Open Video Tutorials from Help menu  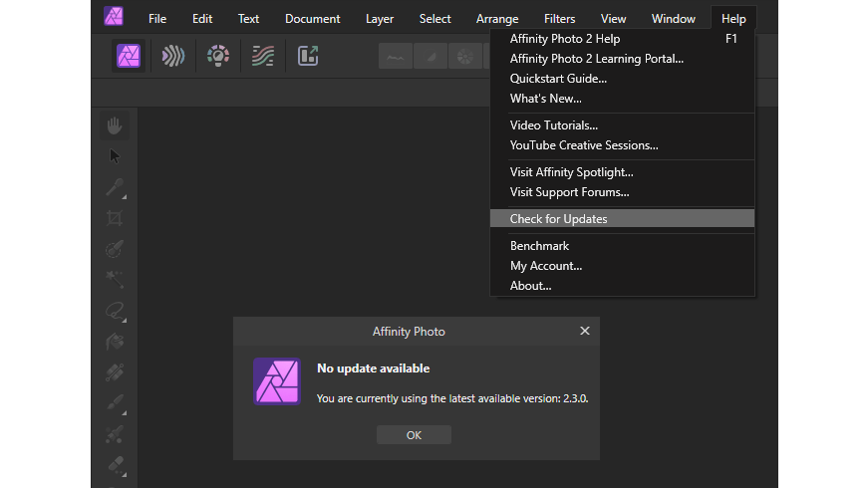622,125
